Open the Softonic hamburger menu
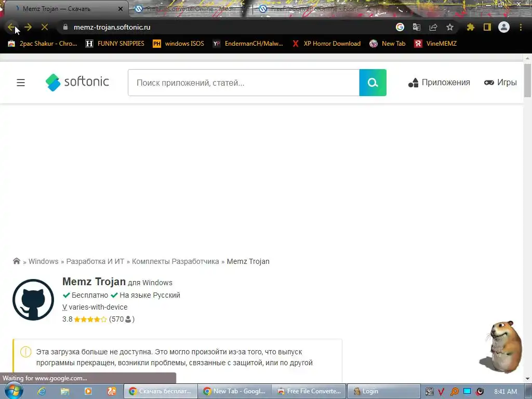Screen dimensions: 532x399 point(21,83)
